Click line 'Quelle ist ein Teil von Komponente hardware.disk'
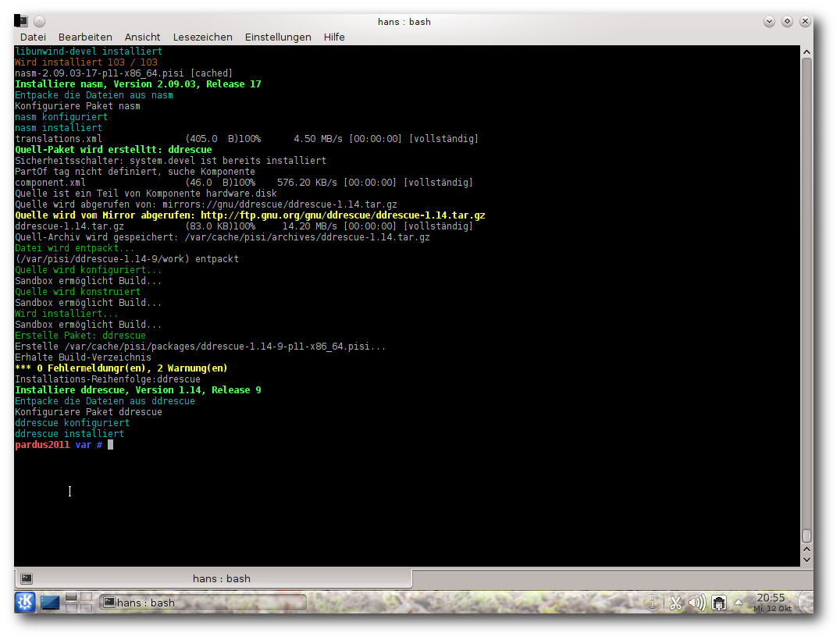 pyautogui.click(x=146, y=194)
